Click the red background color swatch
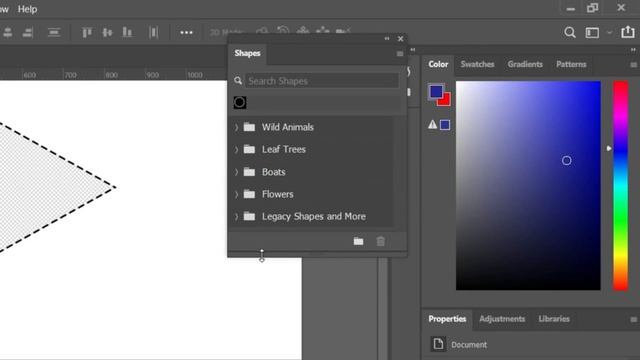 [x=445, y=101]
